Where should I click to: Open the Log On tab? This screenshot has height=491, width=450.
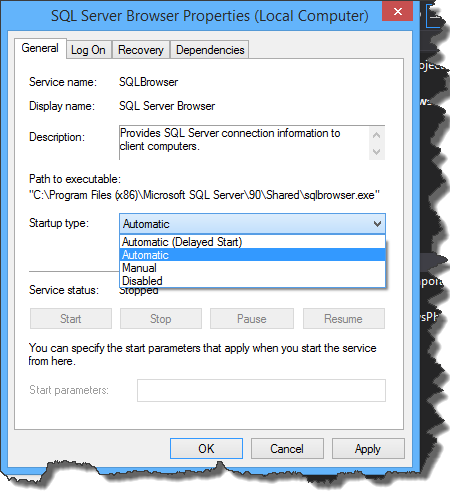(x=88, y=50)
